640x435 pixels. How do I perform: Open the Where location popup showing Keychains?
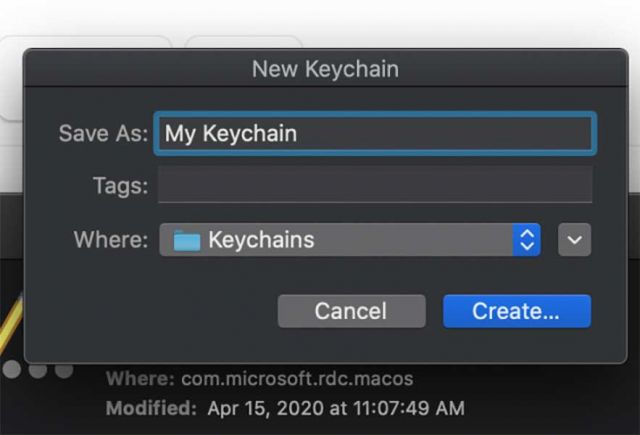(340, 240)
